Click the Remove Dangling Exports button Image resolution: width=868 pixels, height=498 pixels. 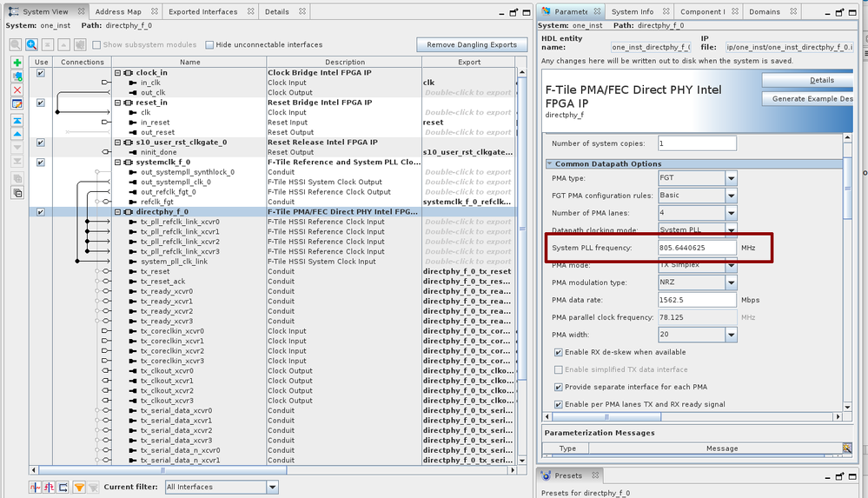coord(471,44)
